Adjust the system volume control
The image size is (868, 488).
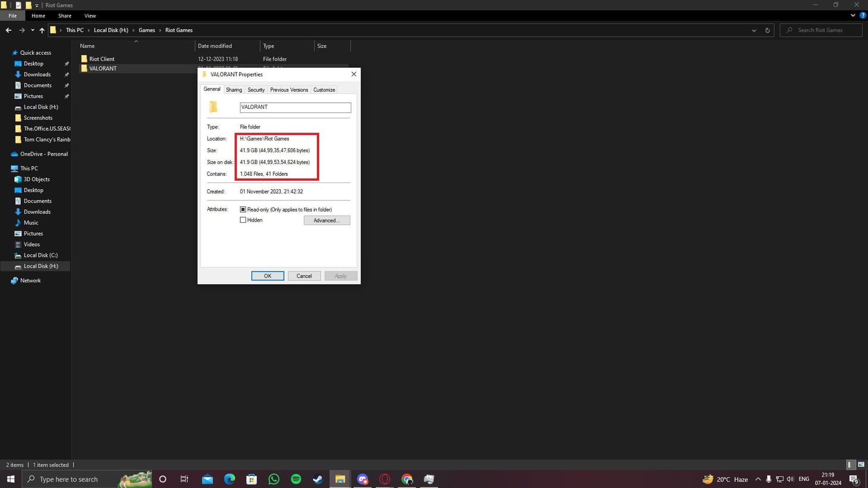[x=790, y=479]
